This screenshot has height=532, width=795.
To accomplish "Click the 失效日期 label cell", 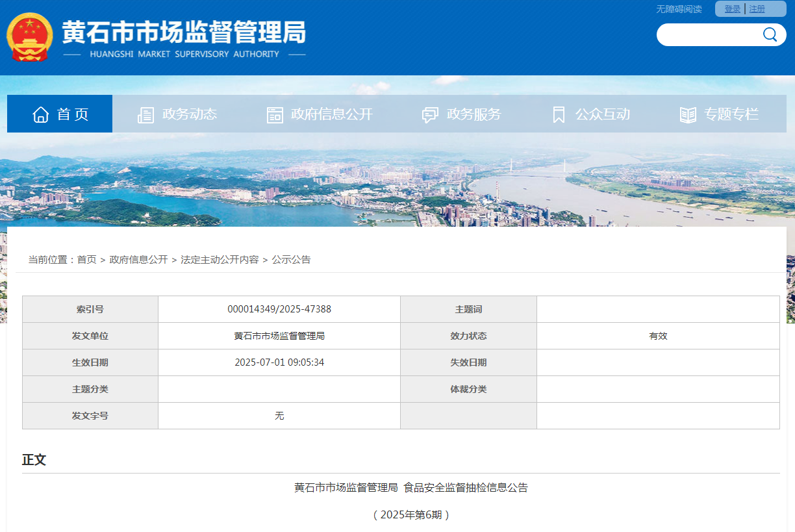I will tap(469, 362).
